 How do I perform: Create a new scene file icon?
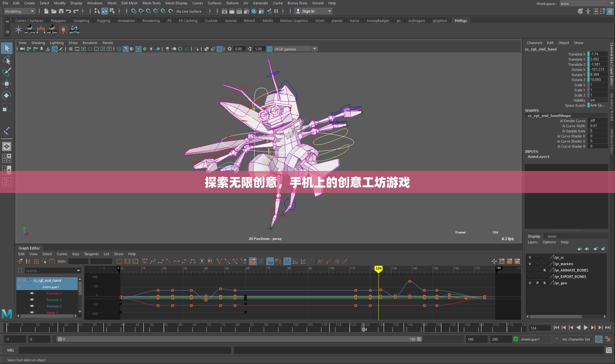tap(46, 11)
